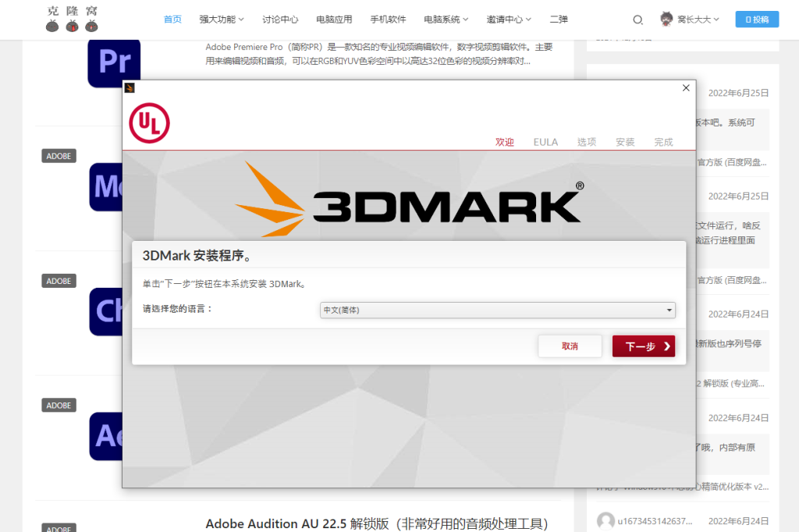
Task: Click the user avatar next to 窝长大大
Action: [x=666, y=20]
